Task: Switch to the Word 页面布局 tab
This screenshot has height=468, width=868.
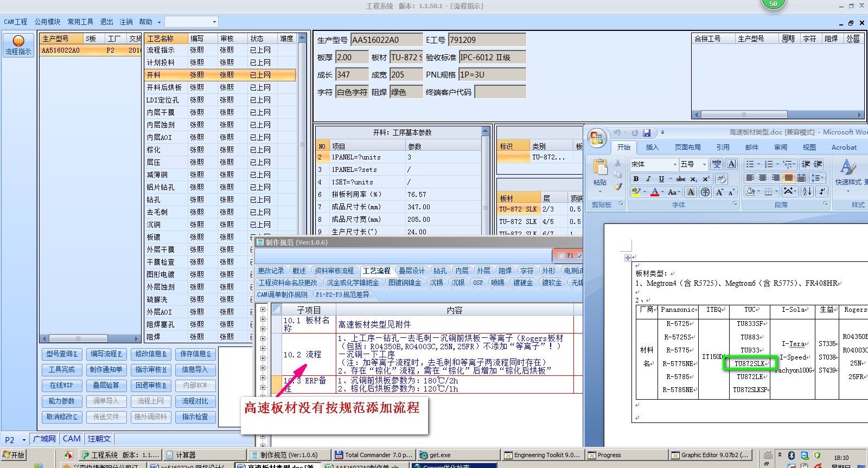Action: [687, 147]
